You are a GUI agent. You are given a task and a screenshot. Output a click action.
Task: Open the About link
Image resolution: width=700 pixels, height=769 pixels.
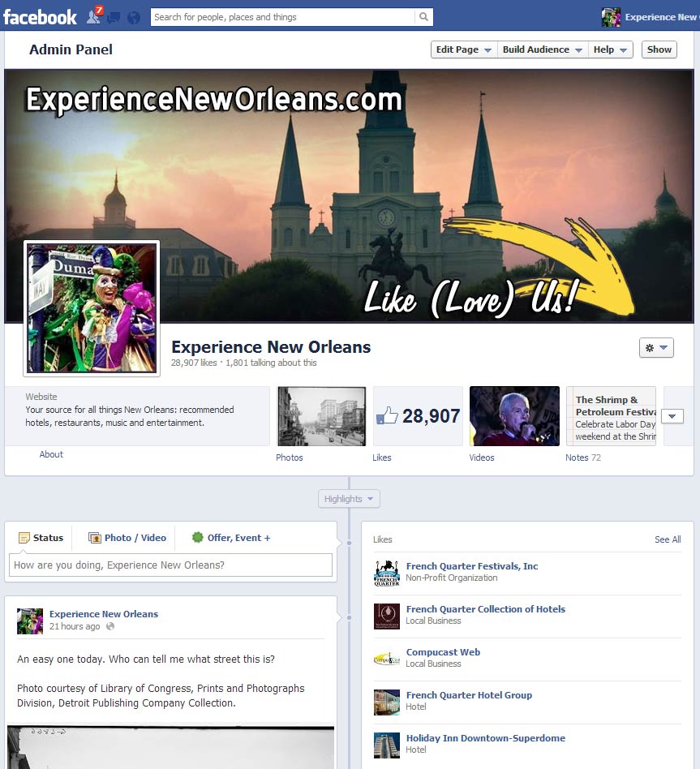pos(51,454)
